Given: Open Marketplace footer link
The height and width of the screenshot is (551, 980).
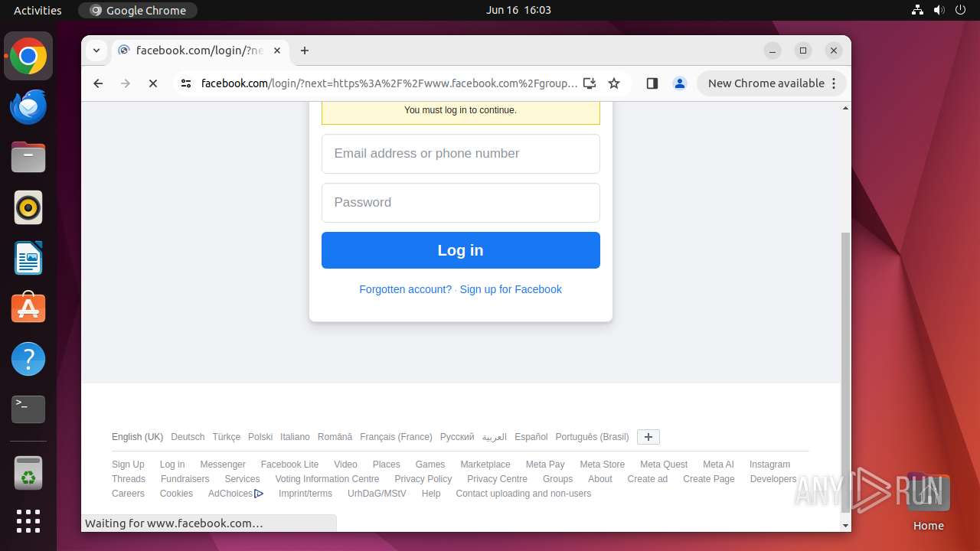Looking at the screenshot, I should (485, 465).
